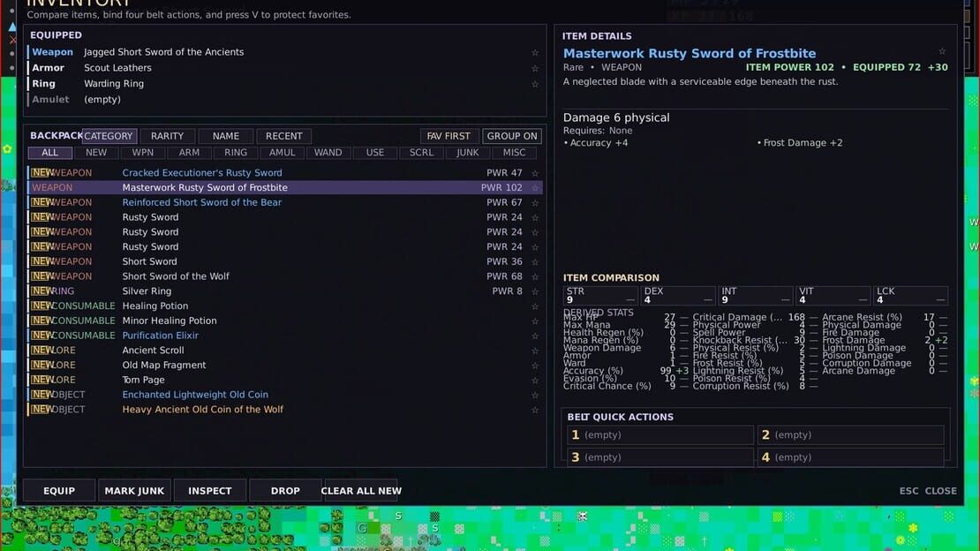Filter backpack by SCRL tab
This screenshot has width=980, height=551.
[421, 153]
